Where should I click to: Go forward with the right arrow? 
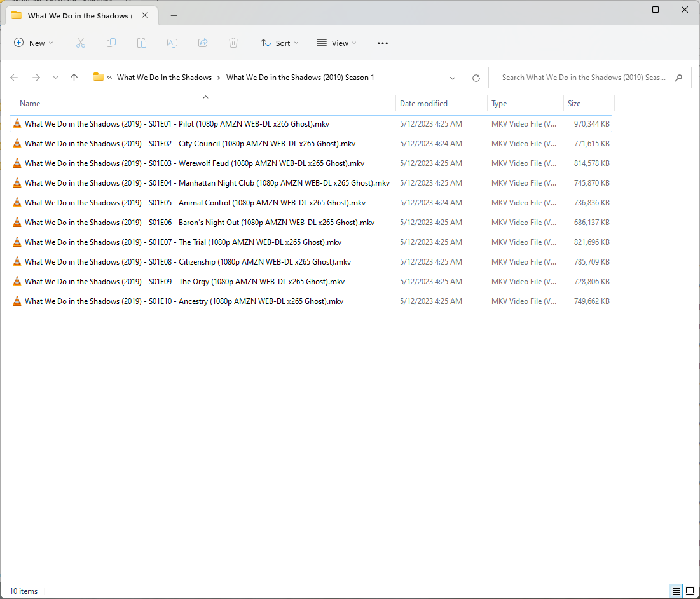coord(36,78)
